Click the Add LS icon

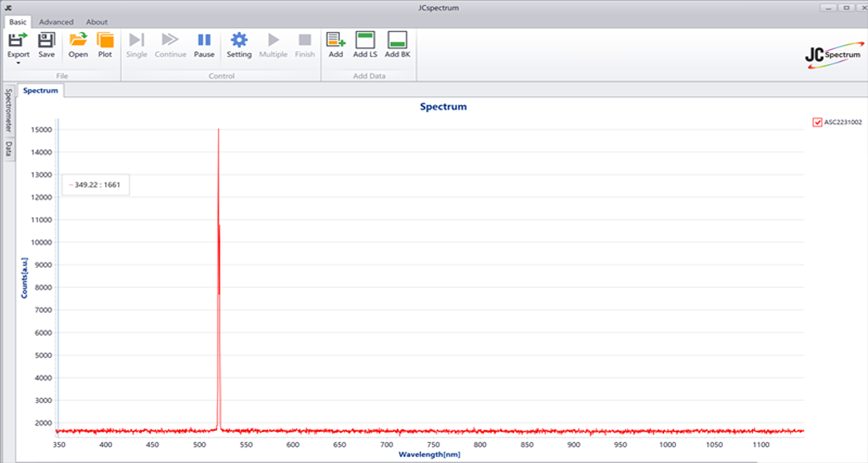[x=365, y=41]
